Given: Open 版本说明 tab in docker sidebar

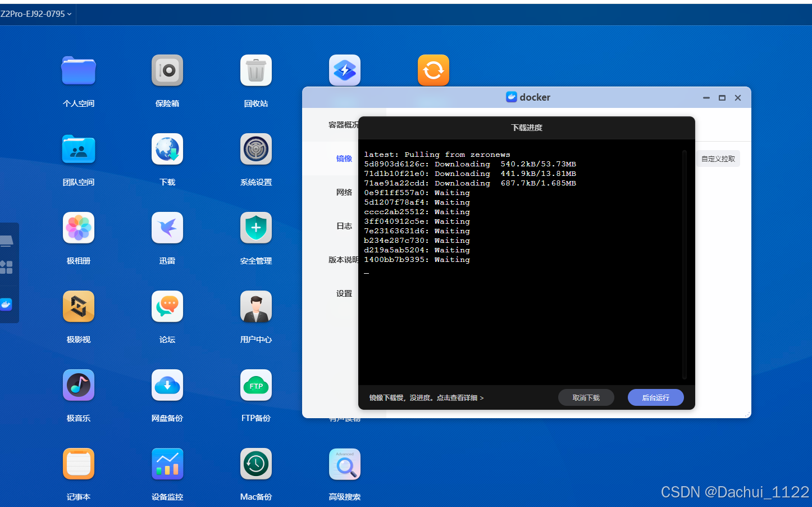Looking at the screenshot, I should coord(343,260).
